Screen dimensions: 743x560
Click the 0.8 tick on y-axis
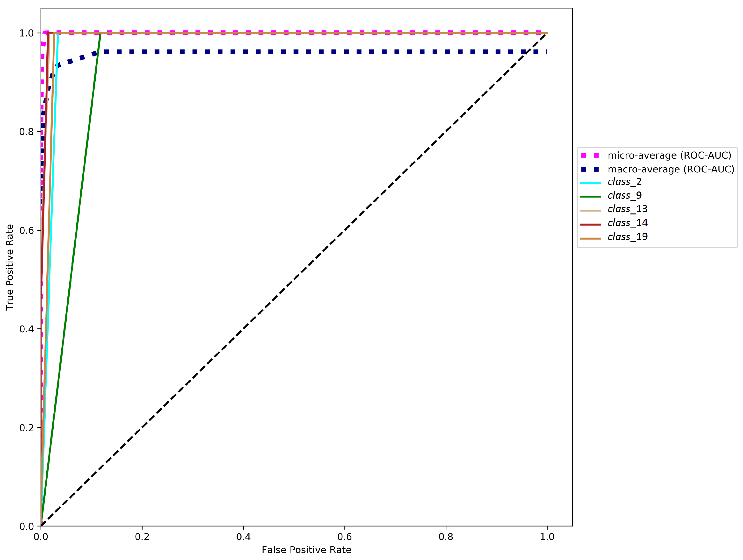[x=26, y=132]
